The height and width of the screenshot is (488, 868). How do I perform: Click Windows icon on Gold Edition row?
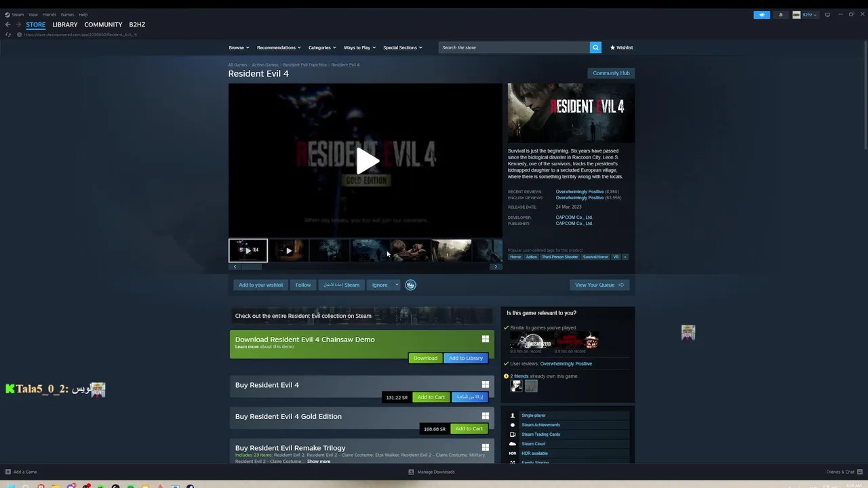[x=485, y=415]
